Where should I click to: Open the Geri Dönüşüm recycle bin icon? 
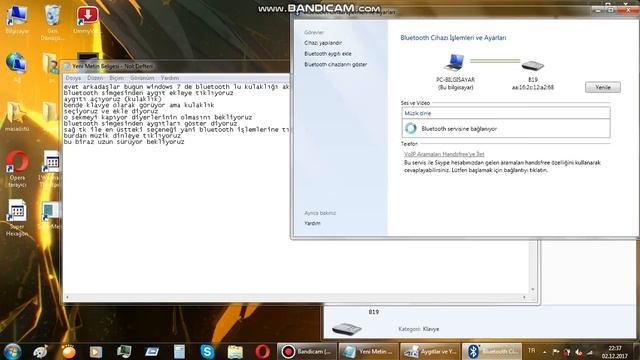click(52, 21)
